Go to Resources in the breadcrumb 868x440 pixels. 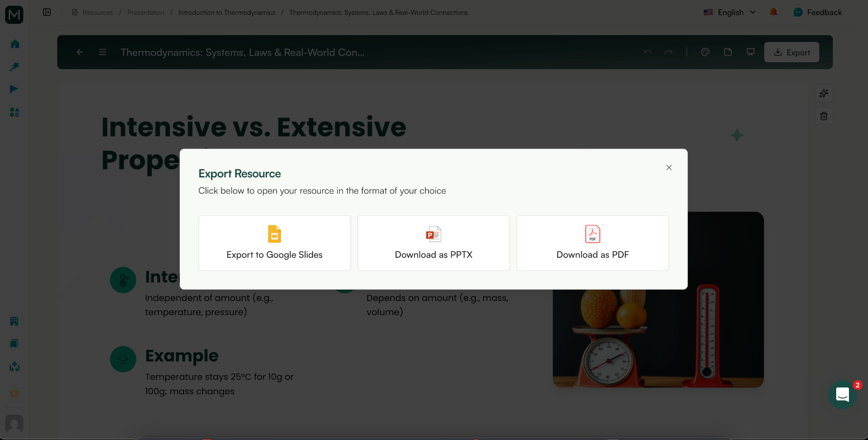(x=98, y=12)
